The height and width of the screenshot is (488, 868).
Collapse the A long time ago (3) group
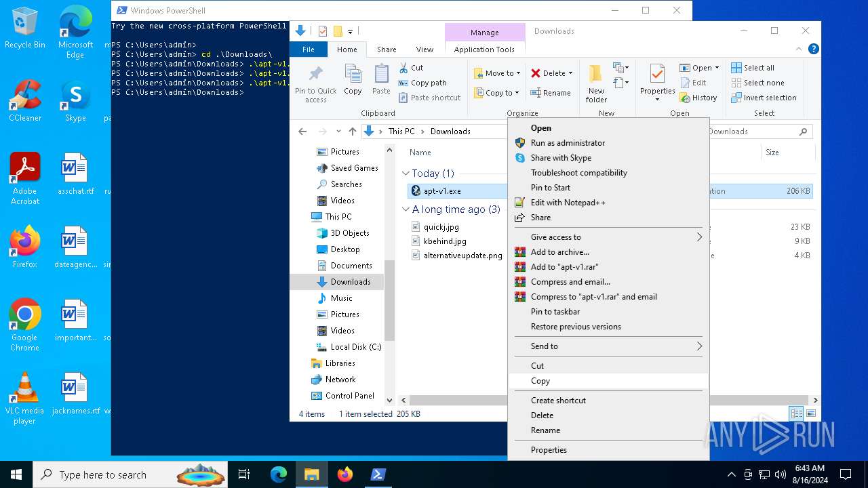(x=406, y=209)
